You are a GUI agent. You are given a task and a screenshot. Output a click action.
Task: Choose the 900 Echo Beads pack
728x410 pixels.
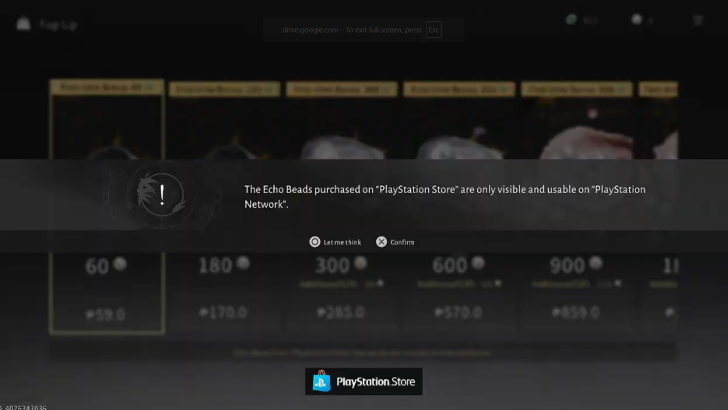pos(577,207)
